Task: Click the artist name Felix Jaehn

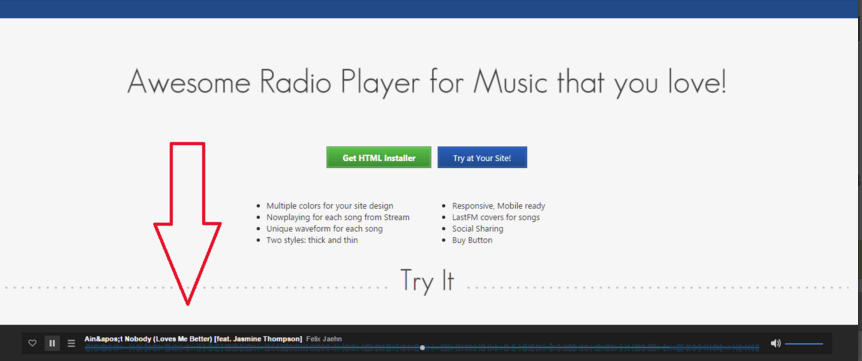Action: [324, 339]
